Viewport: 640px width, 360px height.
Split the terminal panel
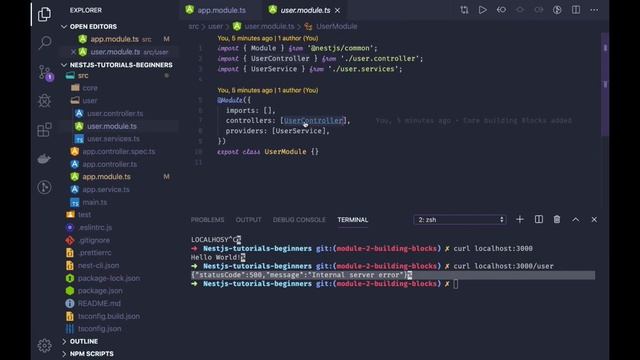539,220
